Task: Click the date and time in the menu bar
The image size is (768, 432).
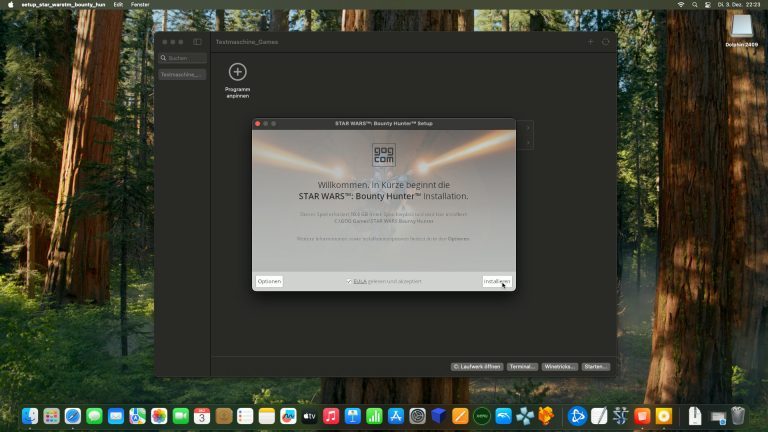Action: click(x=739, y=4)
